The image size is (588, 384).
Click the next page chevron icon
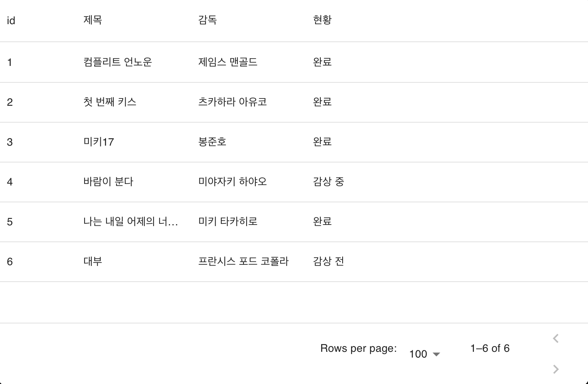coord(555,369)
